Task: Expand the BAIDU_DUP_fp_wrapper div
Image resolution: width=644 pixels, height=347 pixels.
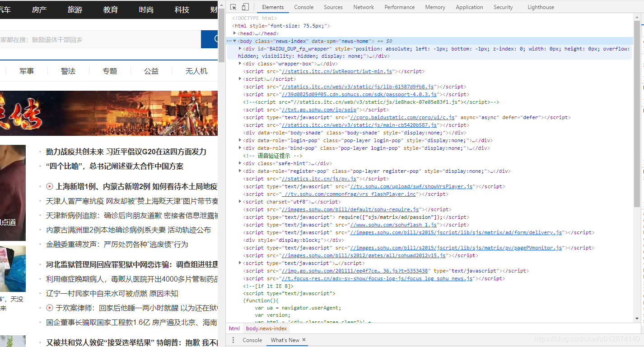Action: click(240, 49)
